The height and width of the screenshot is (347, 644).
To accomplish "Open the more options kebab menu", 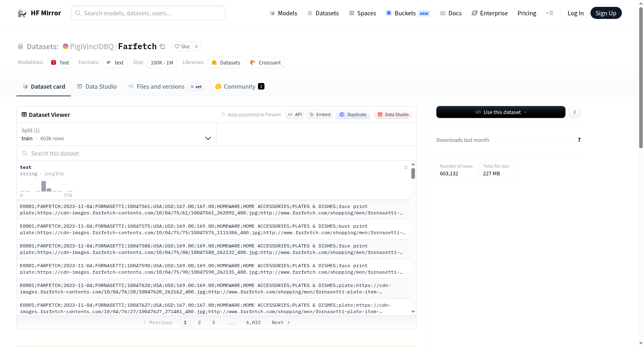I will click(x=575, y=112).
